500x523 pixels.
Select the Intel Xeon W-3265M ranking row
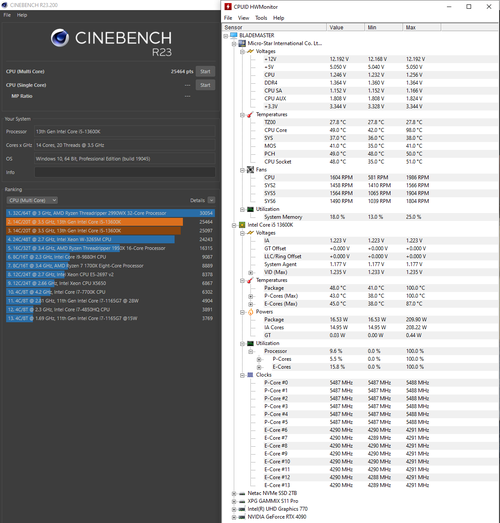point(110,239)
